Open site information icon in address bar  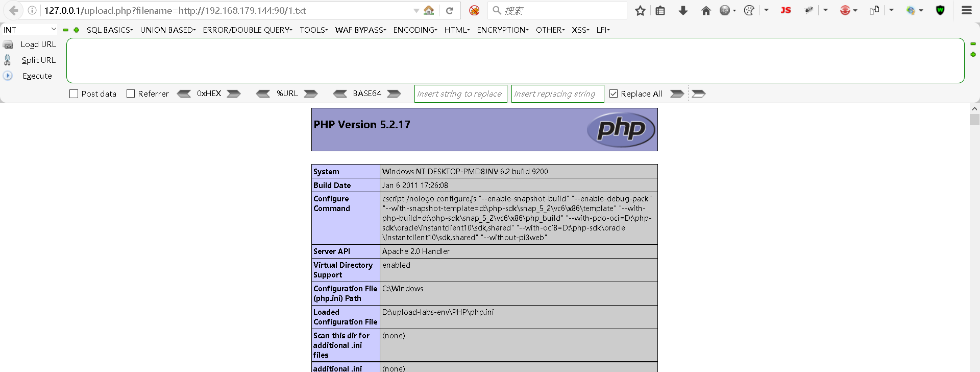coord(32,10)
